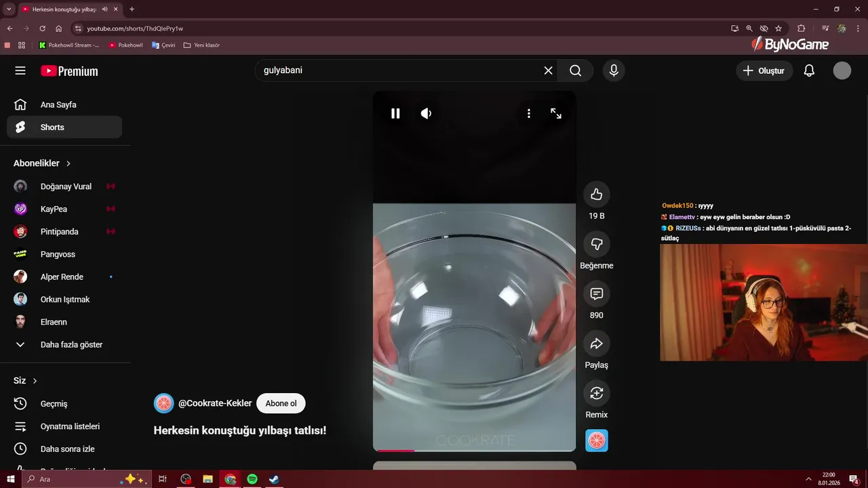Screen dimensions: 868x488
Task: Open Steam from the taskbar
Action: coord(274,479)
